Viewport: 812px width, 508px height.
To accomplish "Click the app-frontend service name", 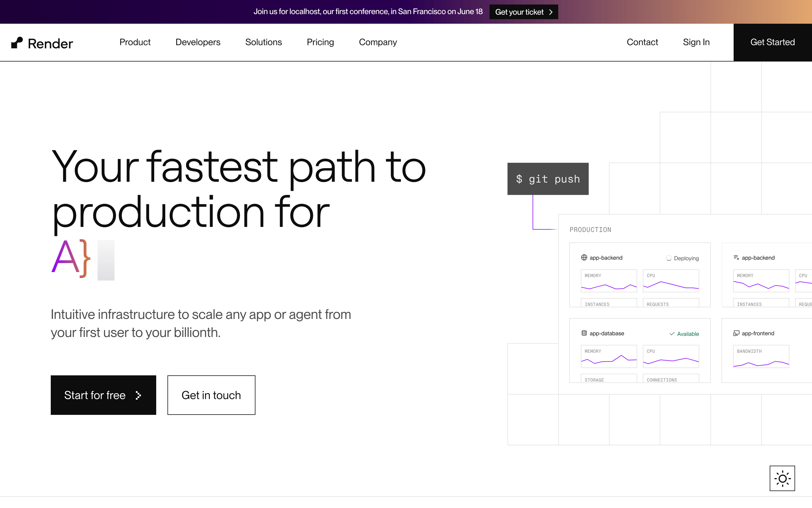I will pos(758,333).
